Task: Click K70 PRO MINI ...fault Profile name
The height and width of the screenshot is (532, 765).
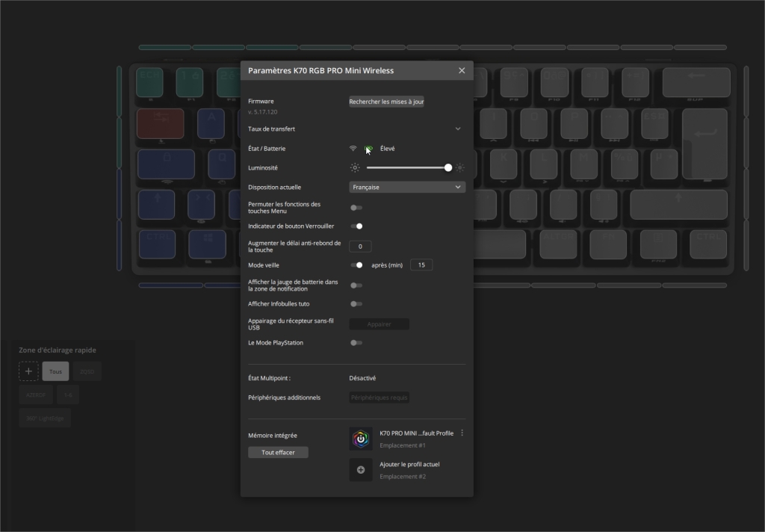Action: pos(417,433)
